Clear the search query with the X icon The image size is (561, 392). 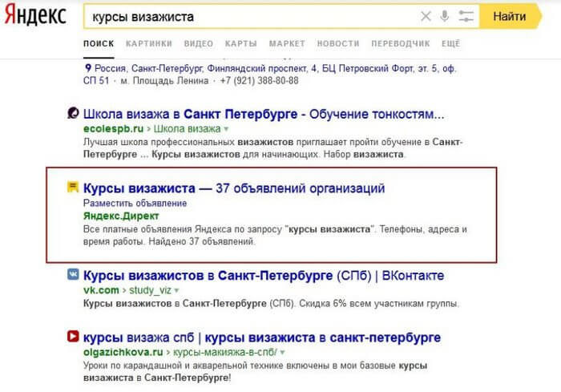coord(426,16)
